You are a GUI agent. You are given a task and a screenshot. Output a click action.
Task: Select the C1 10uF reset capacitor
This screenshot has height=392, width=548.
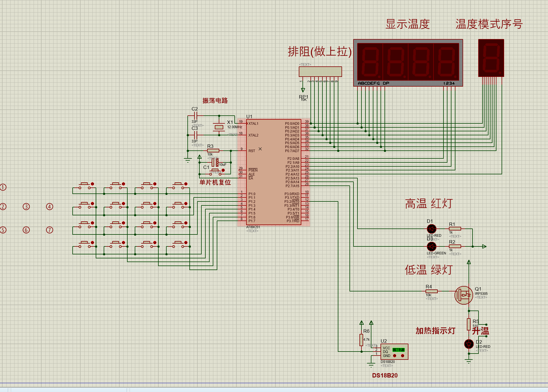pos(215,163)
